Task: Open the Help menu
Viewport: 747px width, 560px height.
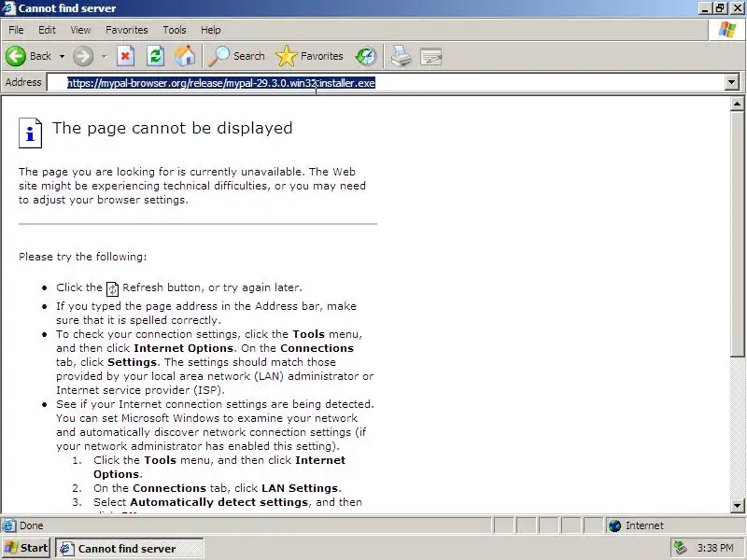Action: pyautogui.click(x=211, y=30)
